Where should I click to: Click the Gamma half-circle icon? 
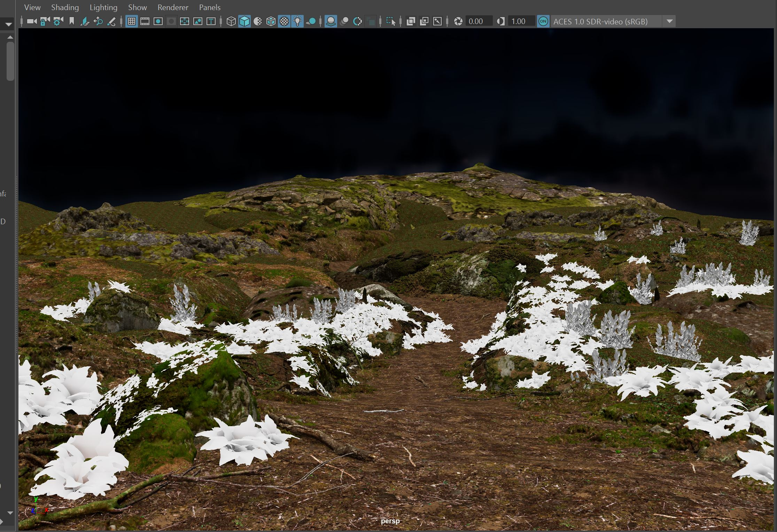coord(501,22)
